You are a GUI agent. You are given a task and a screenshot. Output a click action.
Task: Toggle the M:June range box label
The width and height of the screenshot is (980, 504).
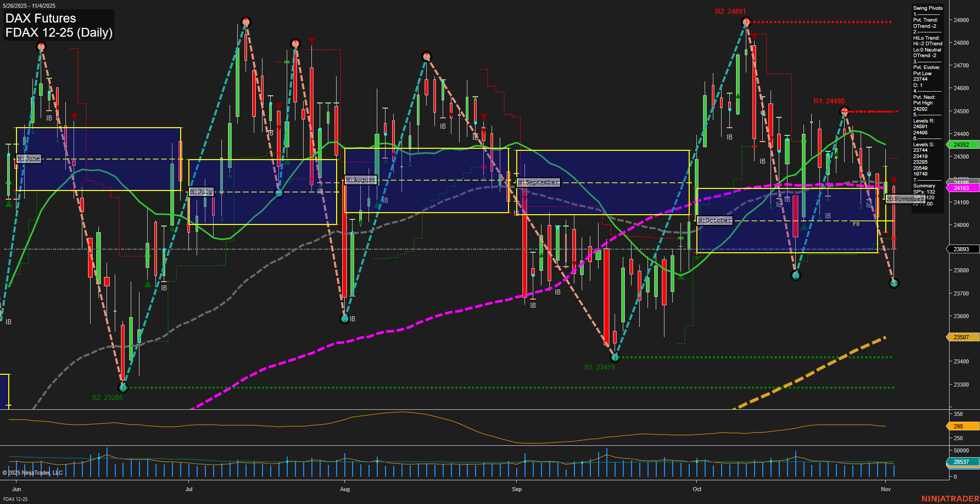29,159
